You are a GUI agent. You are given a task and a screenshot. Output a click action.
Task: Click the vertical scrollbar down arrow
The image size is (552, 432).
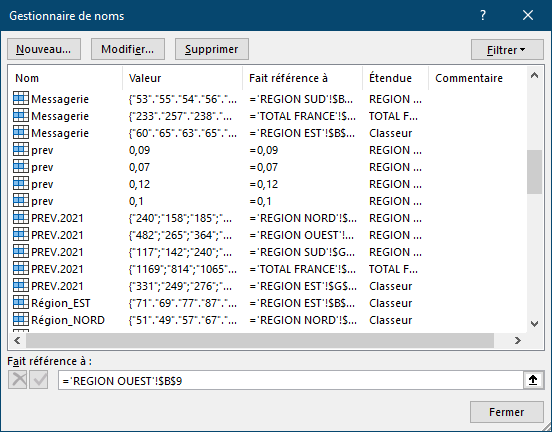[x=534, y=324]
